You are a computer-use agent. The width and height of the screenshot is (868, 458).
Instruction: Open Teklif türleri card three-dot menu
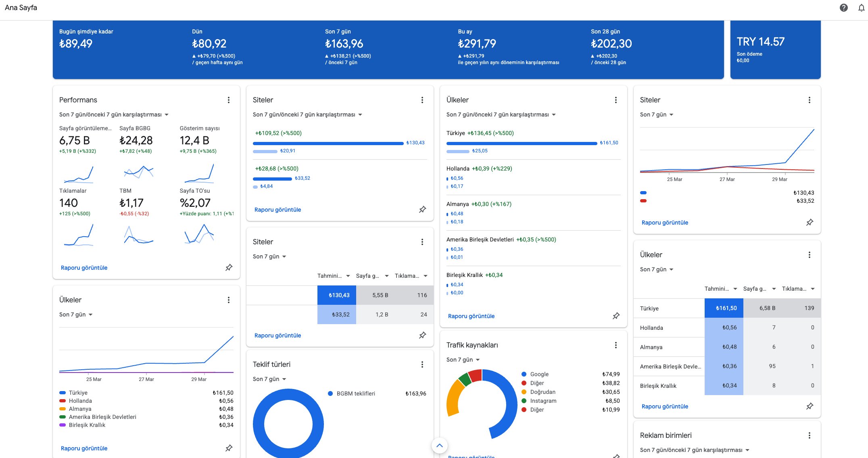[422, 364]
